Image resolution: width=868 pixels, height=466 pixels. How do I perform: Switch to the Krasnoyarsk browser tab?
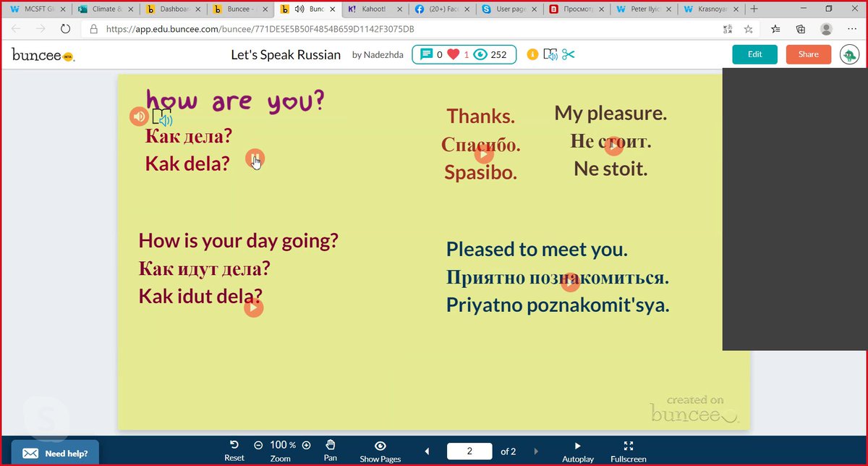(710, 9)
